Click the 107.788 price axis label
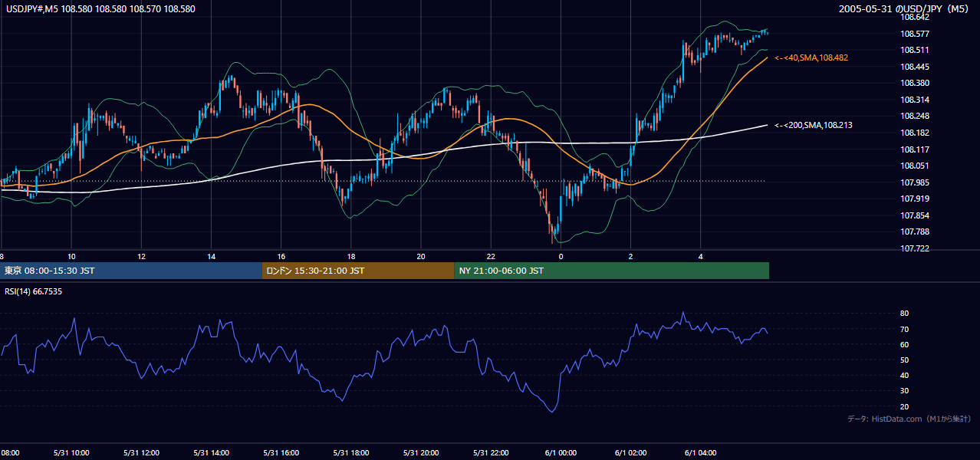 [x=915, y=232]
